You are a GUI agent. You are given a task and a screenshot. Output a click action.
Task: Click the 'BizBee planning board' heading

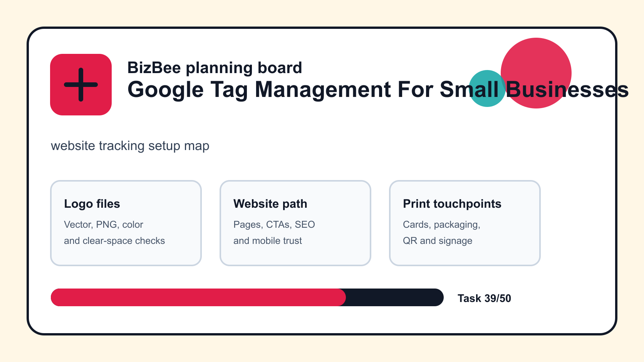pyautogui.click(x=215, y=68)
